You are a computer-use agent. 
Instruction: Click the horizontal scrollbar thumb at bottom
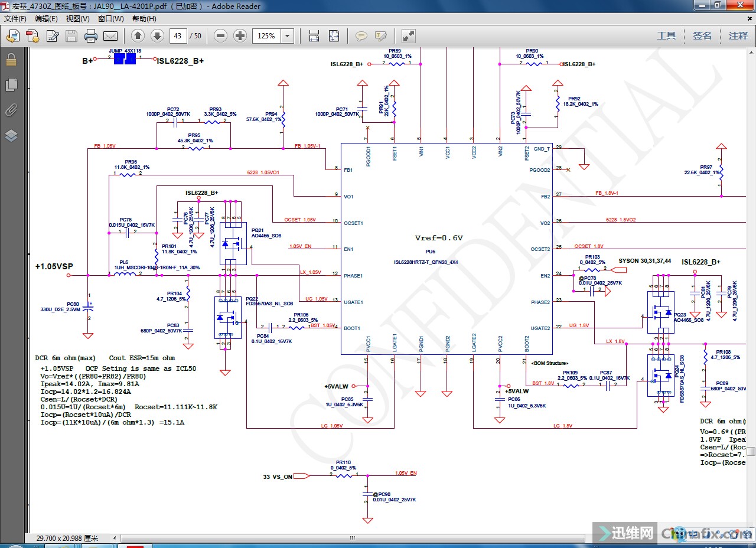tap(353, 538)
